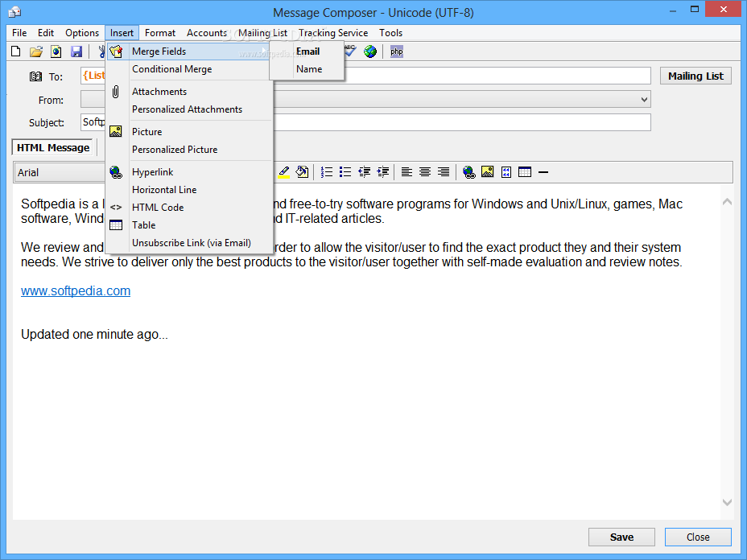747x560 pixels.
Task: Maximize the Message Composer window
Action: click(x=695, y=10)
